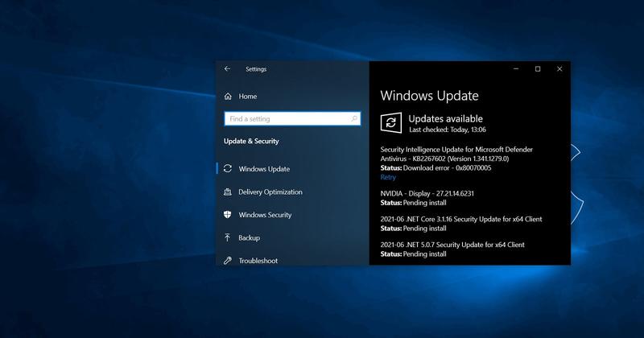Image resolution: width=644 pixels, height=338 pixels.
Task: Click the Security Intelligence Update entry
Action: [456, 154]
